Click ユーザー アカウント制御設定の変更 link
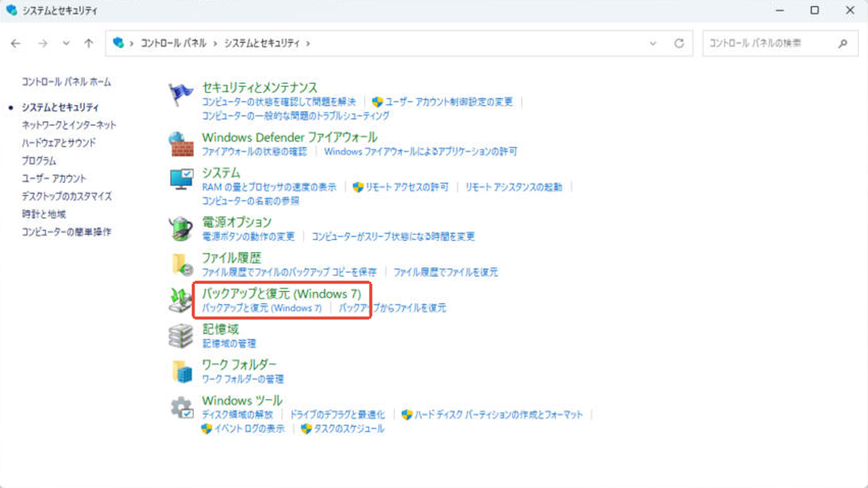Screen dimensions: 868x488 449,101
